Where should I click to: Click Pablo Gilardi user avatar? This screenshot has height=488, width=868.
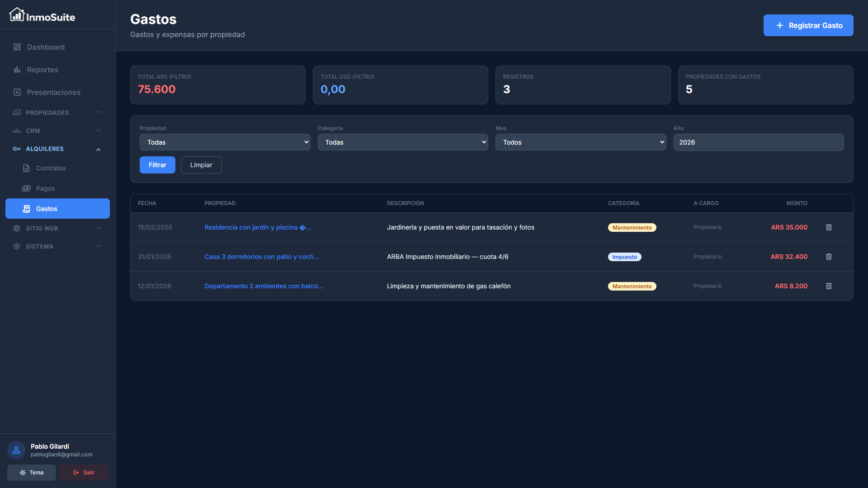16,450
